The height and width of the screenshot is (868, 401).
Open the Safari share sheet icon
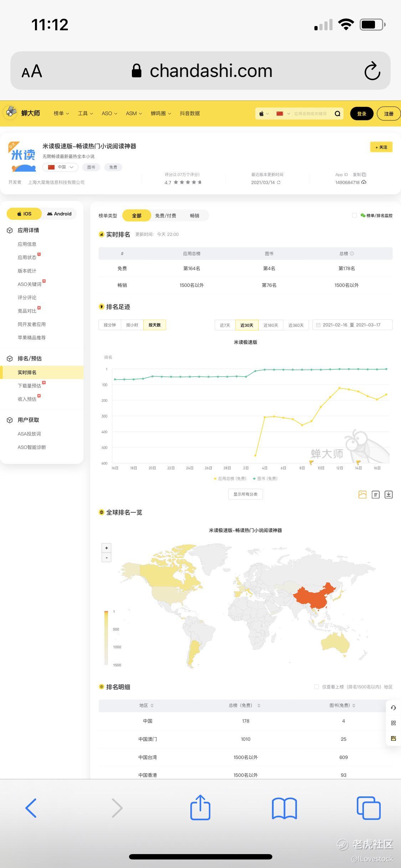(x=200, y=807)
